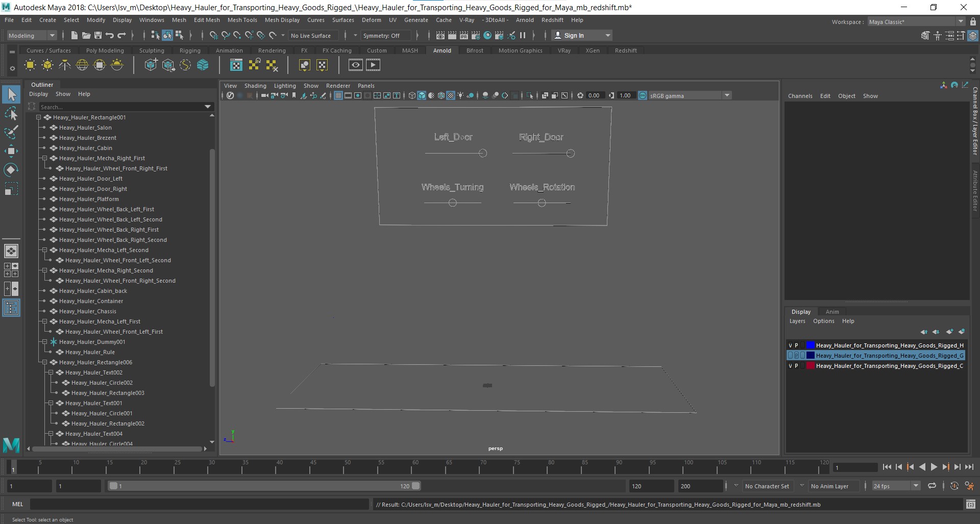980x524 pixels.
Task: Create an Arnold area light from the shelf
Action: click(x=30, y=65)
